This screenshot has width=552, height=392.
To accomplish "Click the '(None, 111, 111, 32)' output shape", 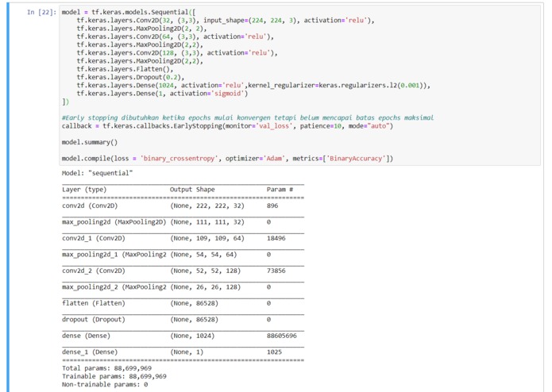I will click(207, 222).
